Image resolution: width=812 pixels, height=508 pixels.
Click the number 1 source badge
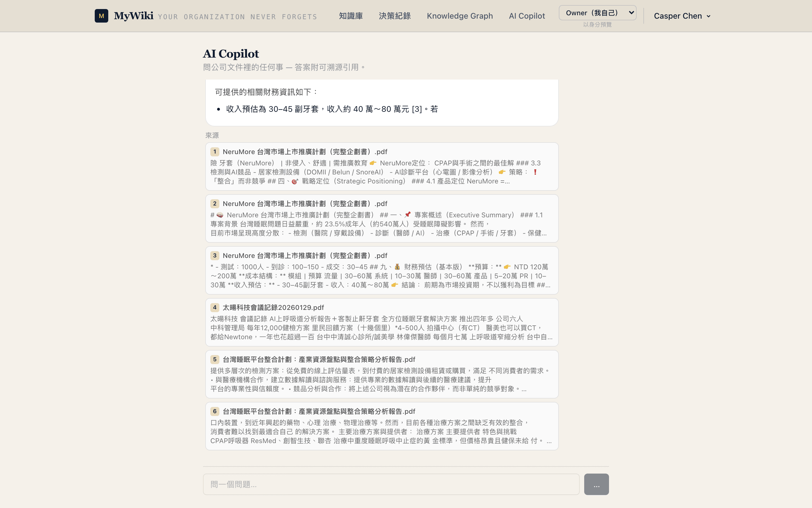click(x=215, y=152)
